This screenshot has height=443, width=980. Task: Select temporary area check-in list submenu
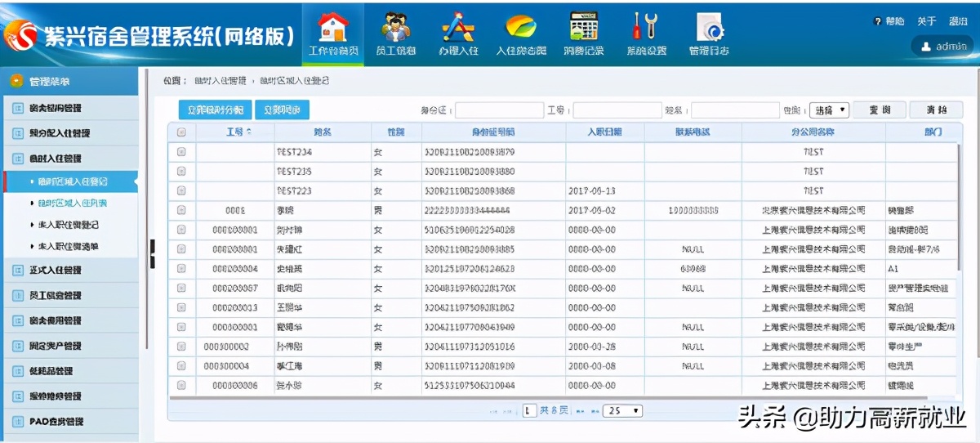click(71, 203)
